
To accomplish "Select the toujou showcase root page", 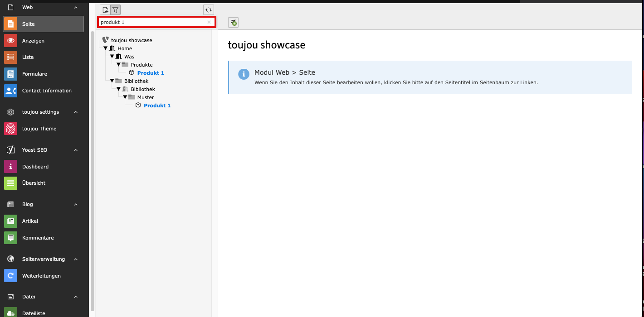I will pos(132,40).
